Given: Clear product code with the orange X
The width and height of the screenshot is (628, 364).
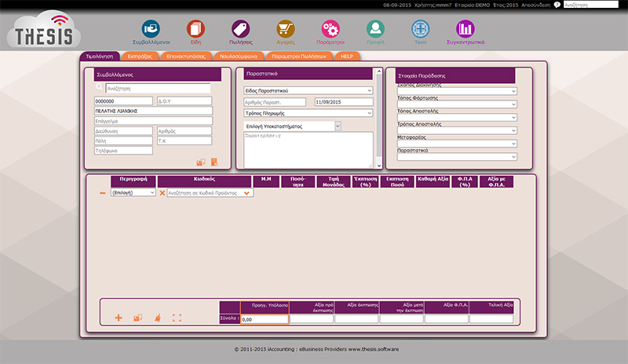Looking at the screenshot, I should [162, 192].
